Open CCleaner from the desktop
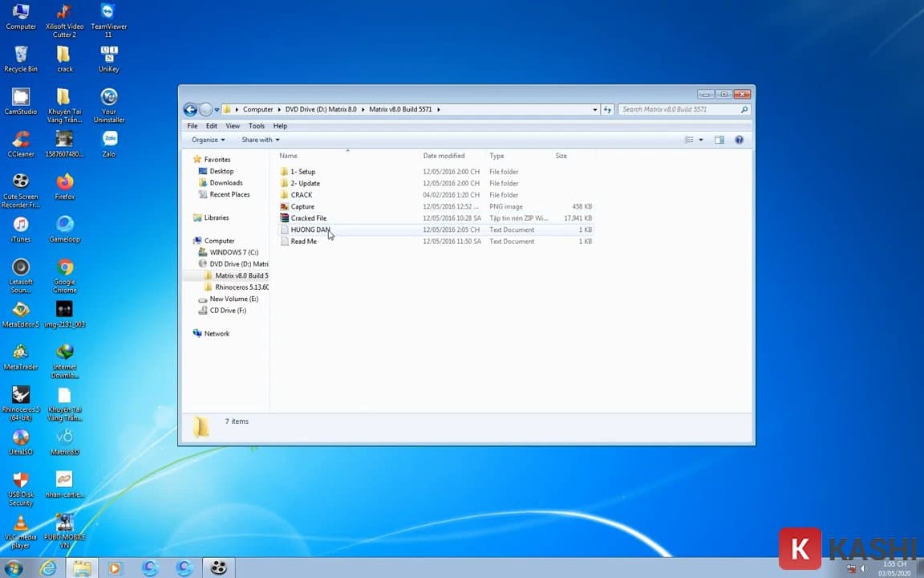 [20, 140]
